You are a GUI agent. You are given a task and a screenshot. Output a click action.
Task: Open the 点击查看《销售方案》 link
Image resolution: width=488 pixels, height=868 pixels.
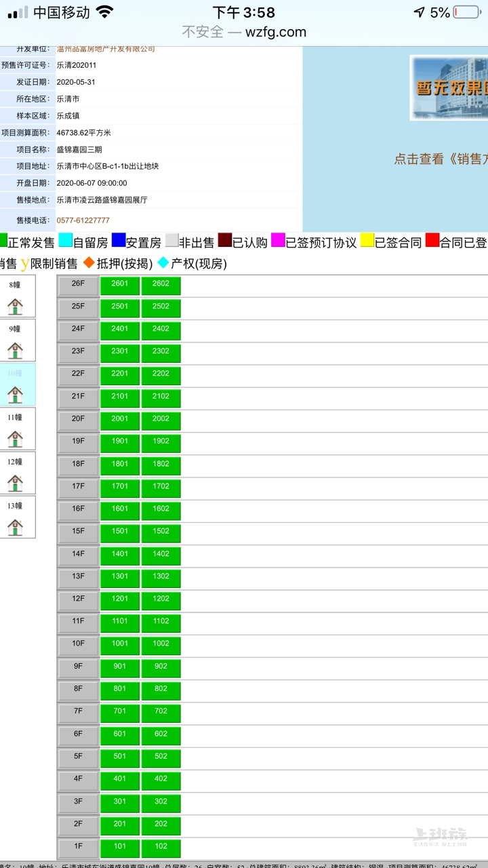(441, 159)
